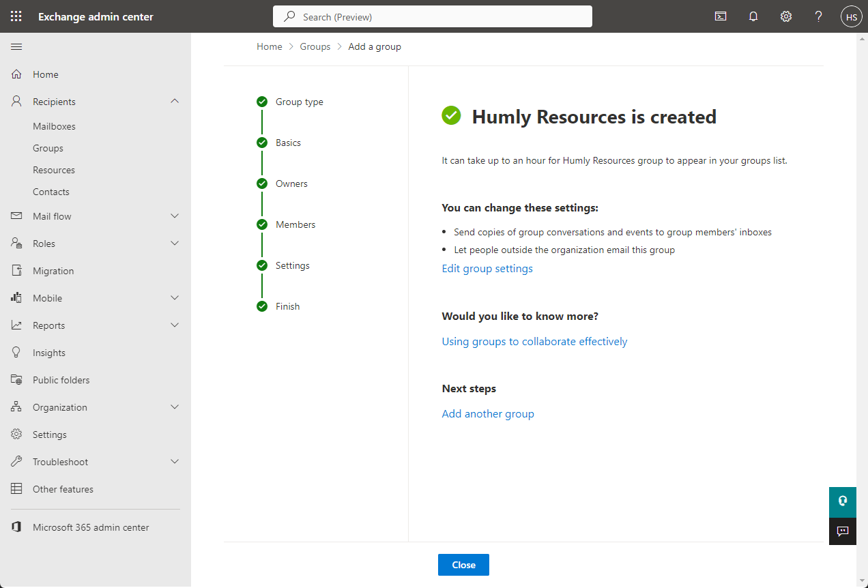Image resolution: width=868 pixels, height=588 pixels.
Task: Open the HS account profile avatar
Action: 851,17
